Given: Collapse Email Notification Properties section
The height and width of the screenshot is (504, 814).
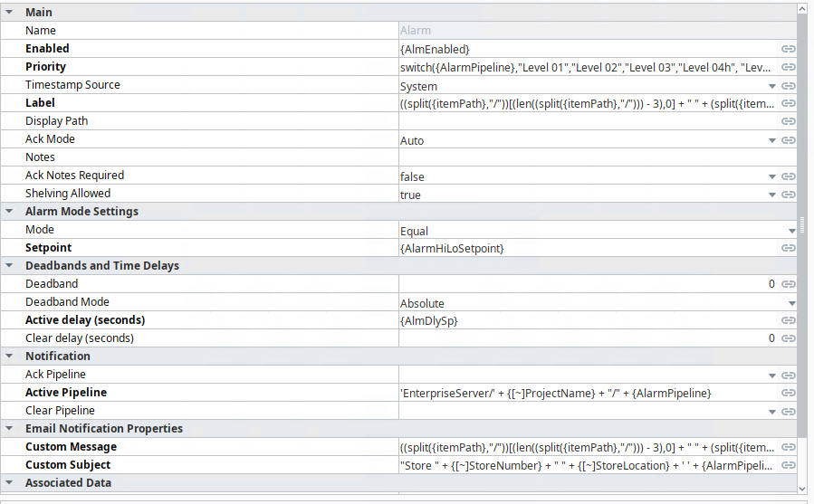Looking at the screenshot, I should click(x=9, y=429).
